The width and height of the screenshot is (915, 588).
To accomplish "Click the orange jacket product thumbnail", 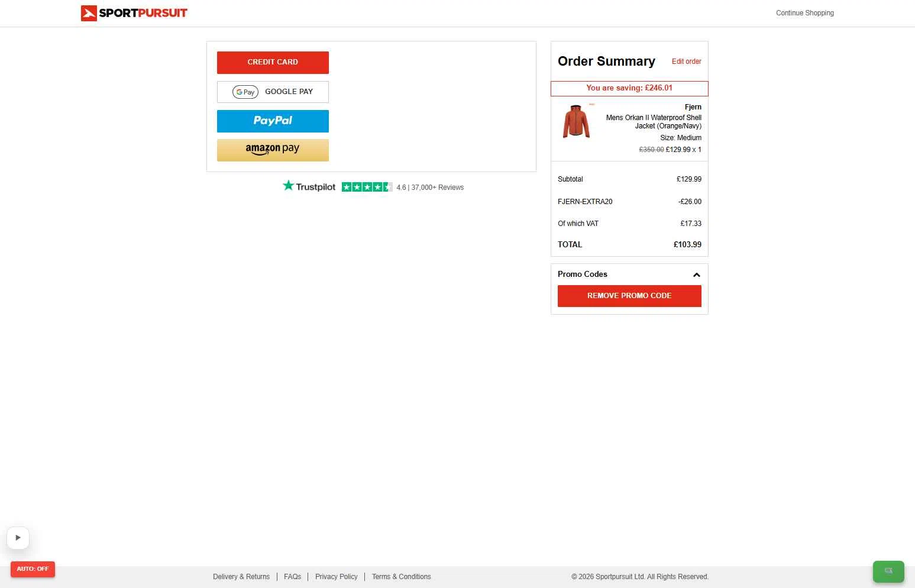I will pyautogui.click(x=576, y=121).
